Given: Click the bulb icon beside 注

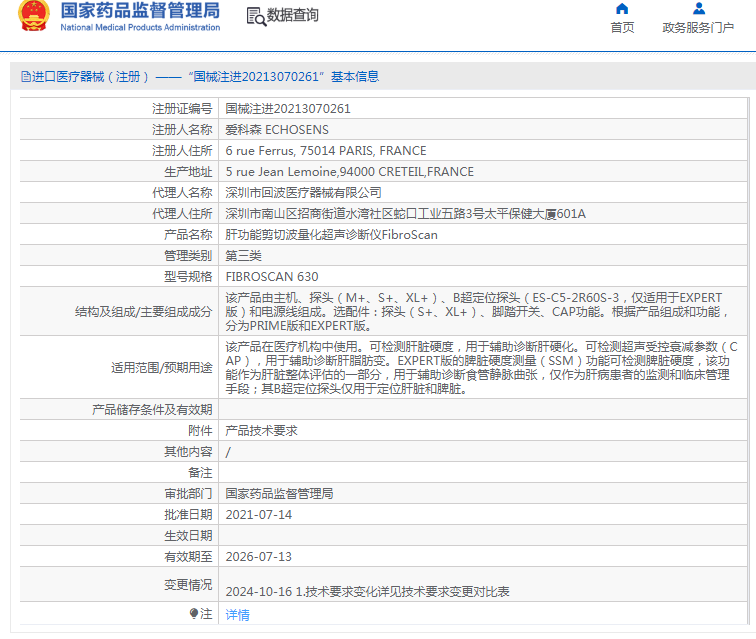Looking at the screenshot, I should (194, 613).
